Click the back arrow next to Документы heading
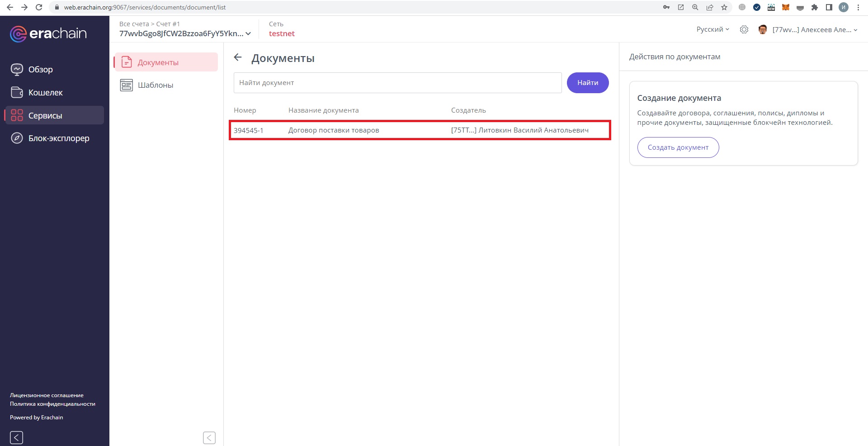This screenshot has height=446, width=868. (238, 57)
